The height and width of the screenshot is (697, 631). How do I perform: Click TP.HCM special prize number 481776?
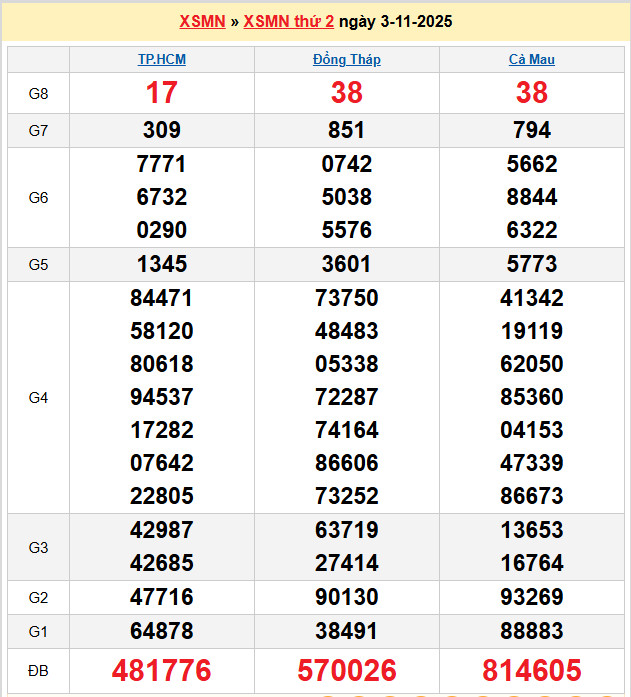coord(161,670)
